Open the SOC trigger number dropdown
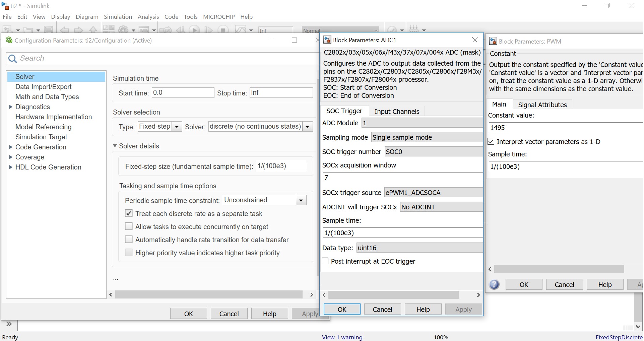 tap(434, 152)
